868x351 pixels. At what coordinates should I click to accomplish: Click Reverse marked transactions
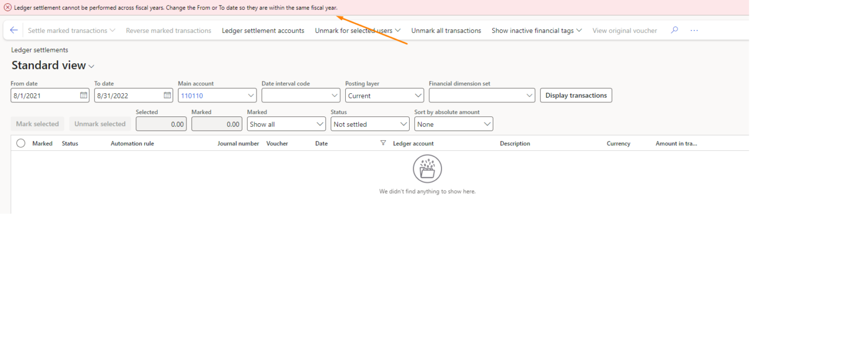coord(168,31)
